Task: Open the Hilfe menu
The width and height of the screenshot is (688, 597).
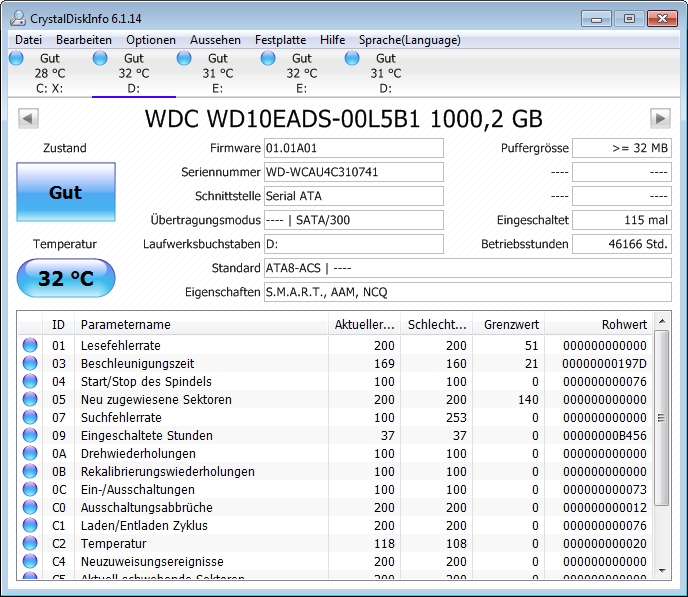Action: point(333,40)
